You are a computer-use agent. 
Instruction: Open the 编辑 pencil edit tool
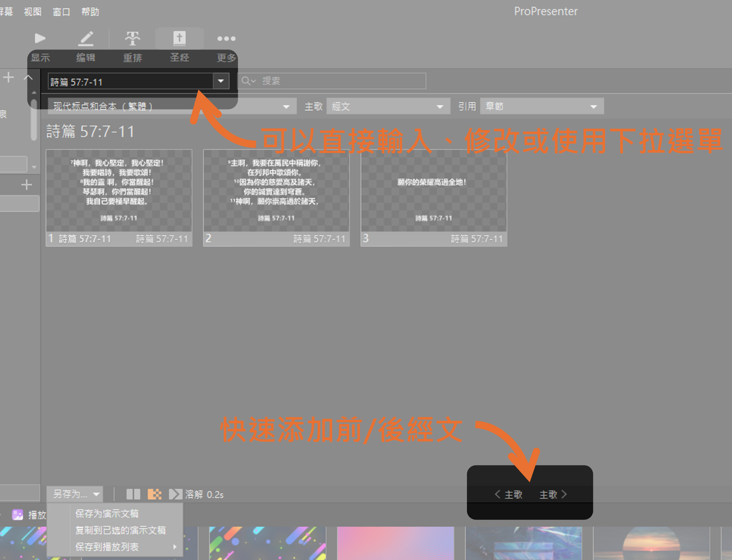coord(86,38)
